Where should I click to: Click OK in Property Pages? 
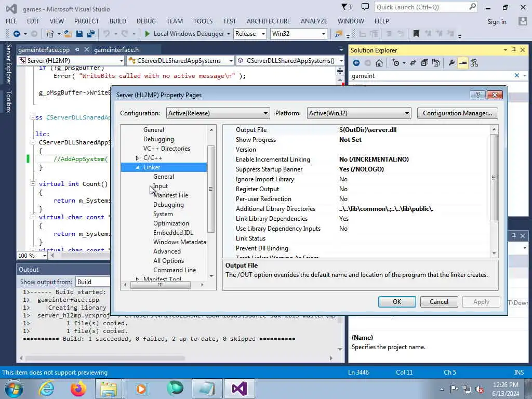coord(397,302)
